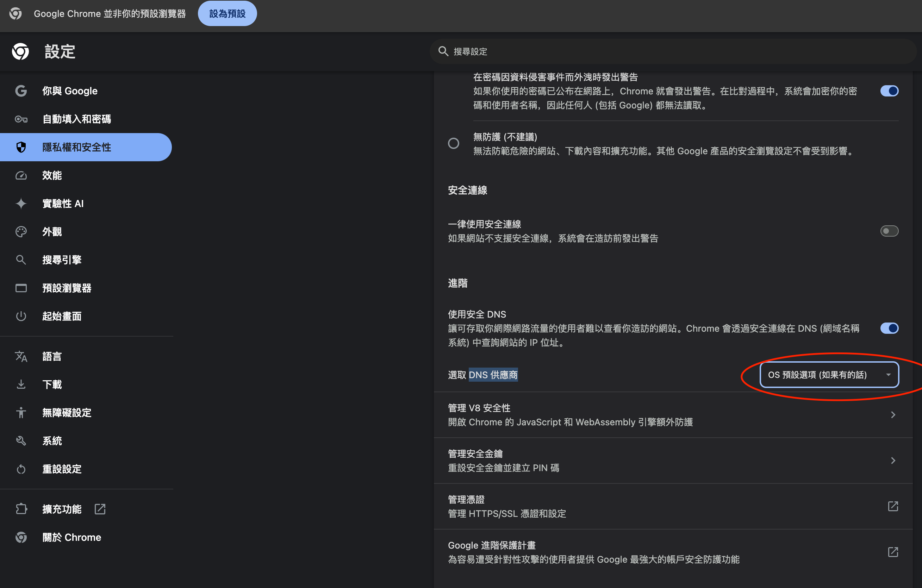Click the Chrome logo in the default-browser banner

16,14
